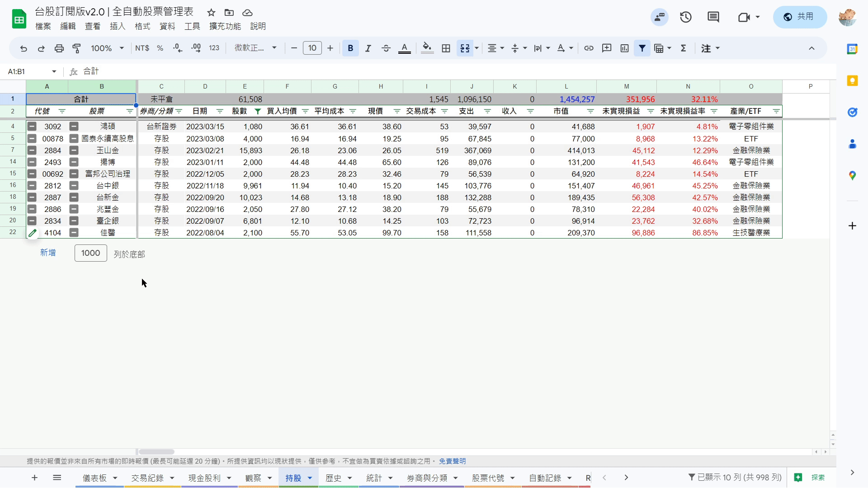Switch to the 交易紀錄 sheet tab
Screen dimensions: 868x488
[147, 478]
